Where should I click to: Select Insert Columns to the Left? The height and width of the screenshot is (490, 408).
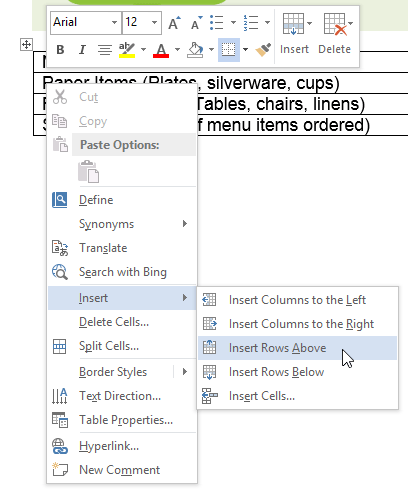(297, 300)
